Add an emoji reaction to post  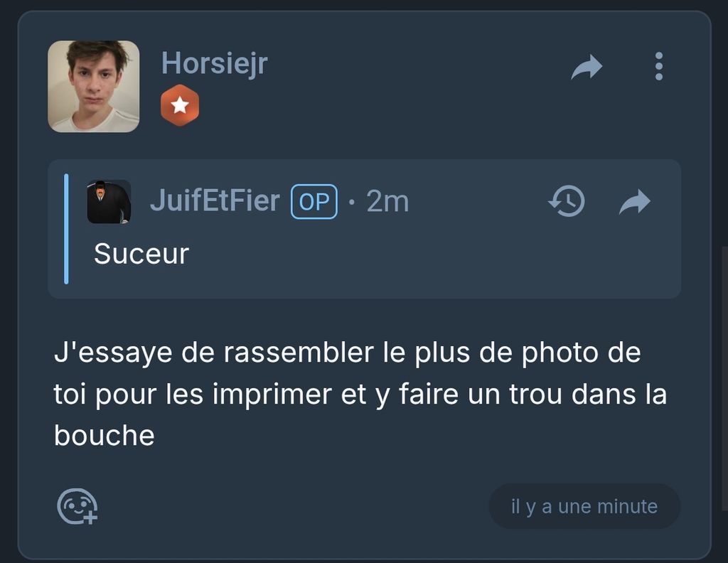coord(77,506)
